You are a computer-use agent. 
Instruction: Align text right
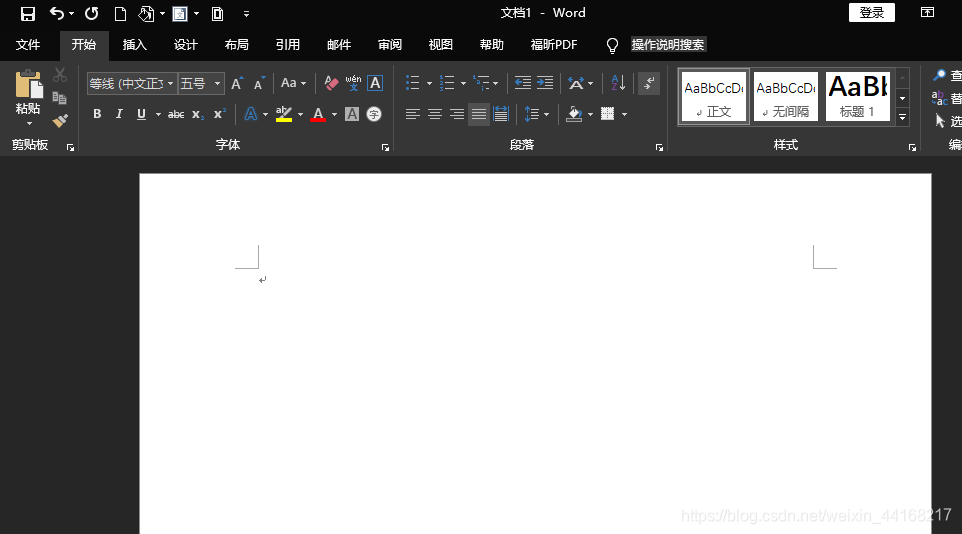[x=456, y=114]
